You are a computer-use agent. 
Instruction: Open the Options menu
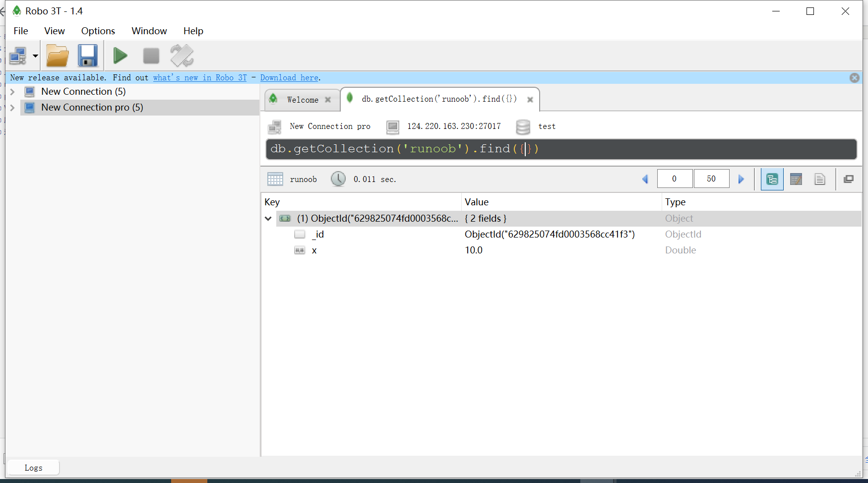tap(98, 31)
